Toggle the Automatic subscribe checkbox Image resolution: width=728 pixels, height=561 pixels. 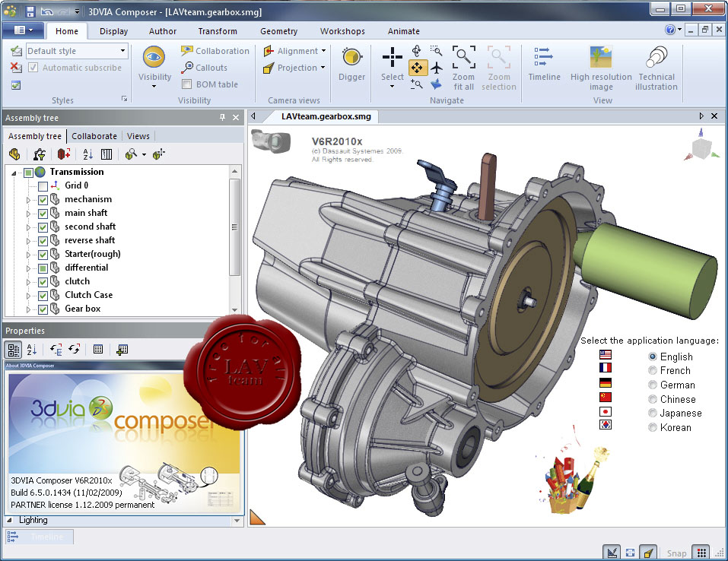click(33, 68)
